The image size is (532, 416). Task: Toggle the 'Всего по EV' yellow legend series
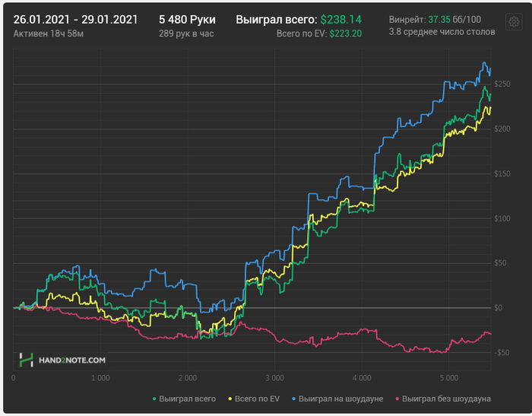tap(254, 399)
